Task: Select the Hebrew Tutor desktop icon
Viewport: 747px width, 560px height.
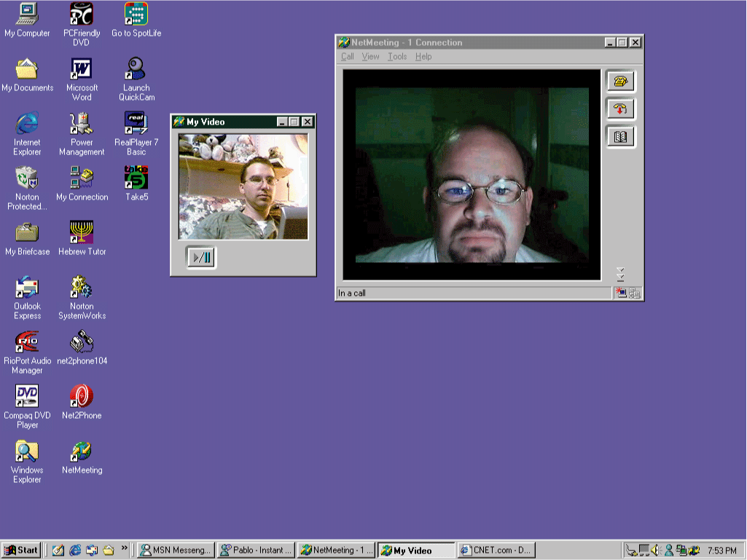Action: point(82,238)
